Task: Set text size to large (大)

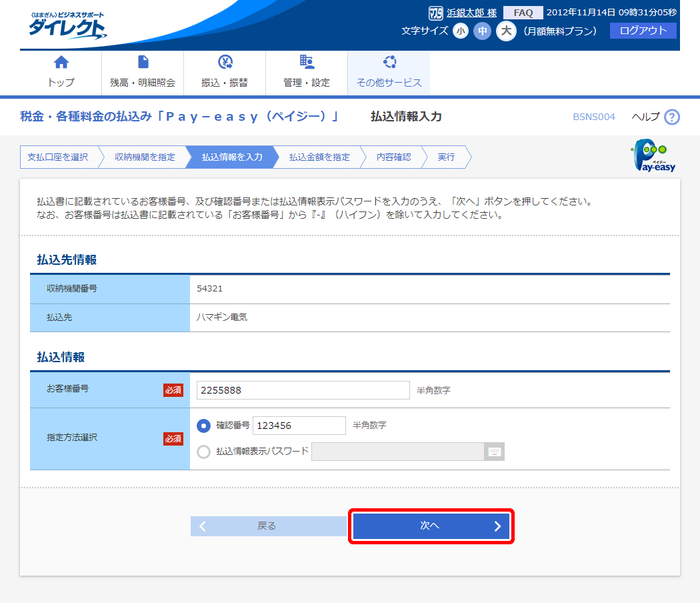Action: click(506, 31)
